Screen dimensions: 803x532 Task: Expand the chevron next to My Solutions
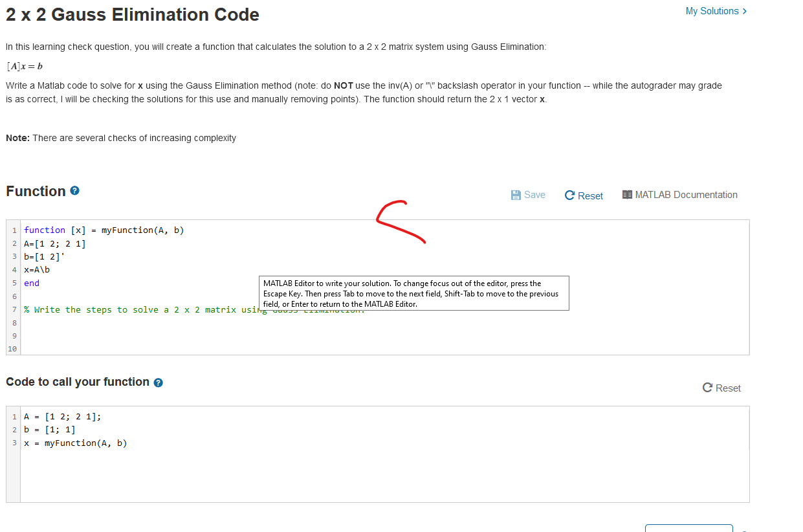tap(744, 11)
